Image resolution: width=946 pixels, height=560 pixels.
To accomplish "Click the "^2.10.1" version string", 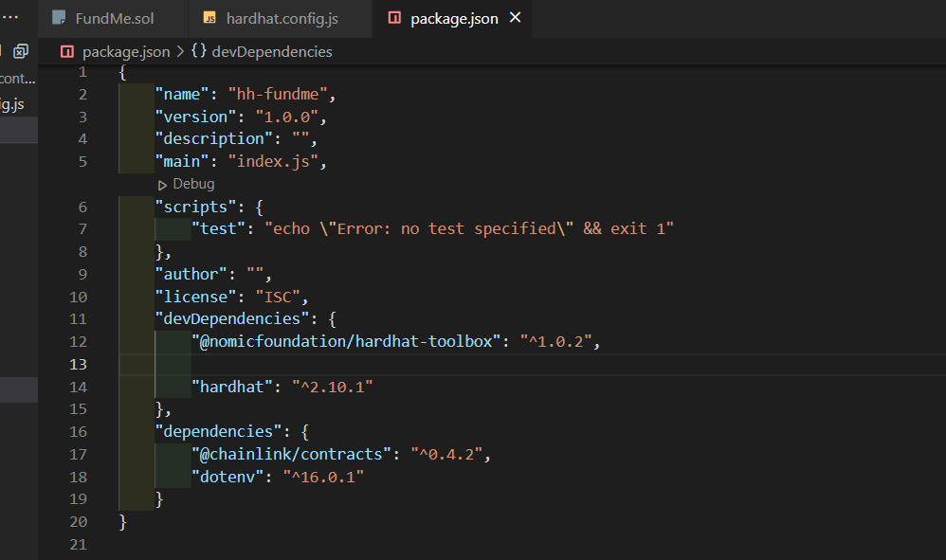I will 332,387.
